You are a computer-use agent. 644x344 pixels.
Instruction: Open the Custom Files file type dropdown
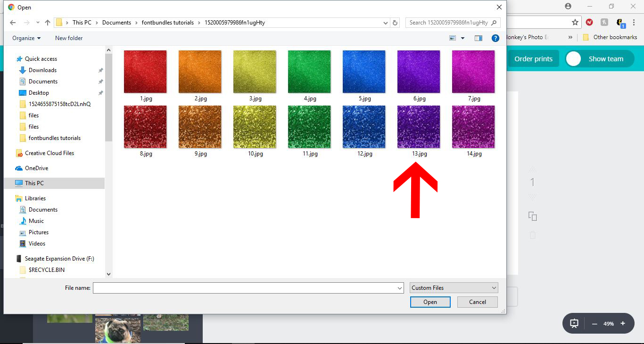[453, 287]
